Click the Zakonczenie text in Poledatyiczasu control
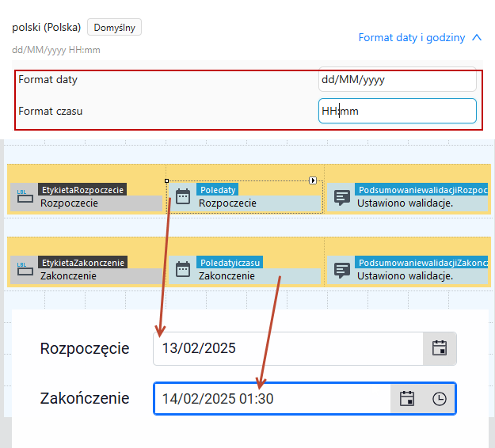Screen dimensions: 495x448 coord(227,276)
